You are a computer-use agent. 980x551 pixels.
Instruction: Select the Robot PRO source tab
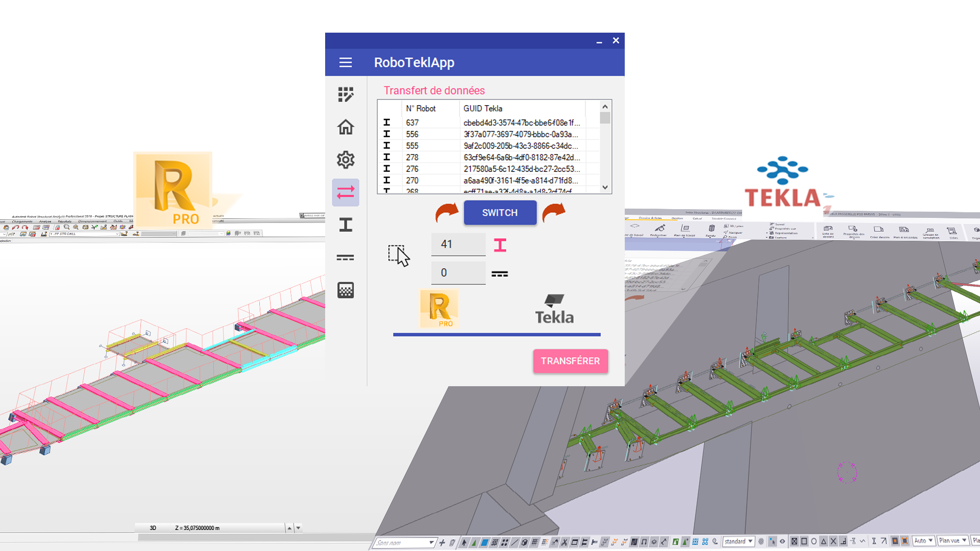pos(439,309)
